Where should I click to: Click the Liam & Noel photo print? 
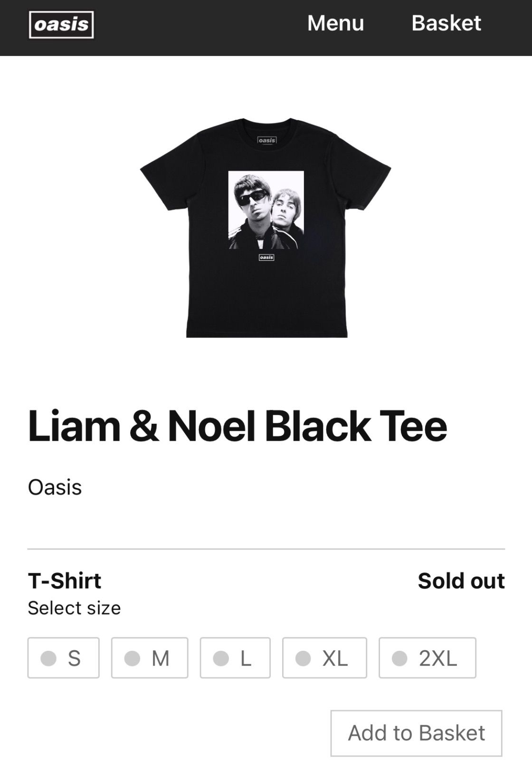click(266, 210)
